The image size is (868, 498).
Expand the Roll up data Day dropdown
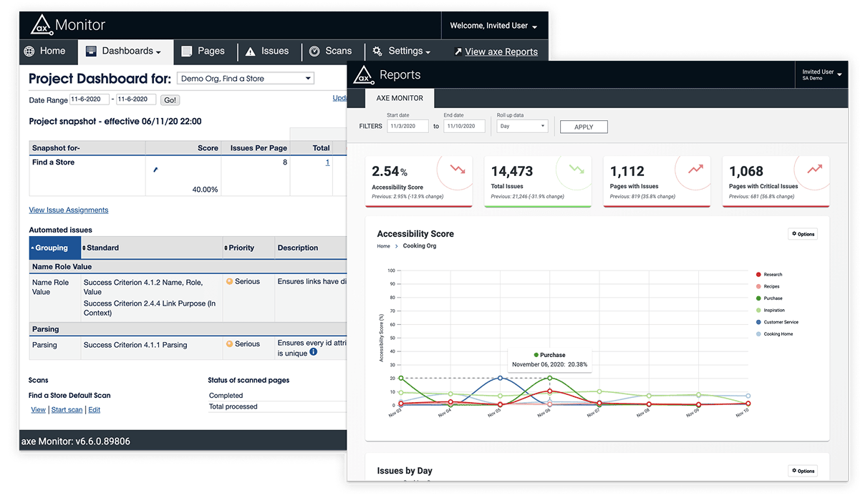(522, 126)
